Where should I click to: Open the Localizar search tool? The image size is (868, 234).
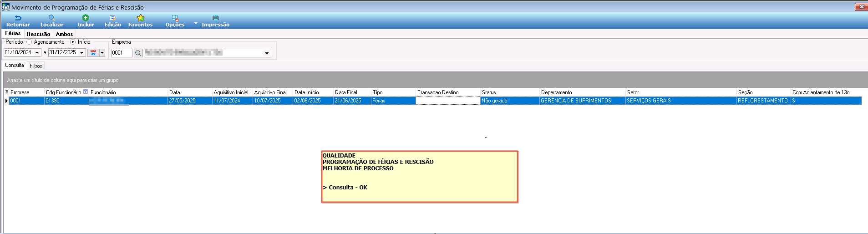coord(51,20)
